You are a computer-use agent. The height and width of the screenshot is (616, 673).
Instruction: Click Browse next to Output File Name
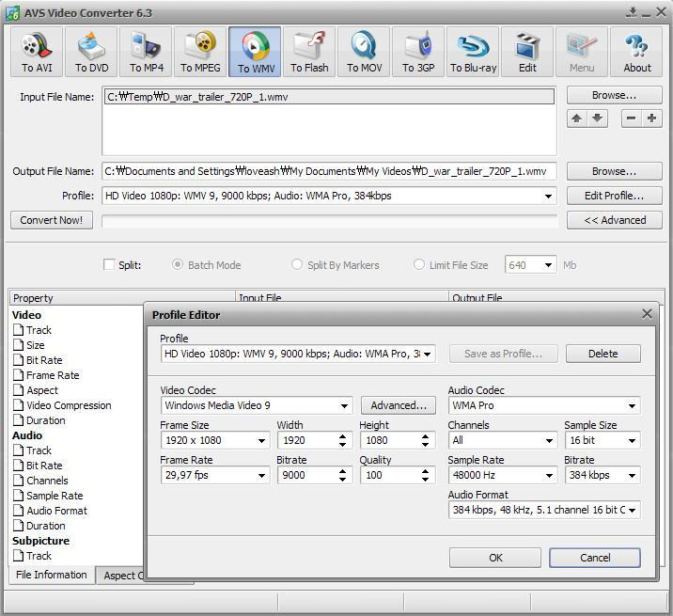[614, 171]
